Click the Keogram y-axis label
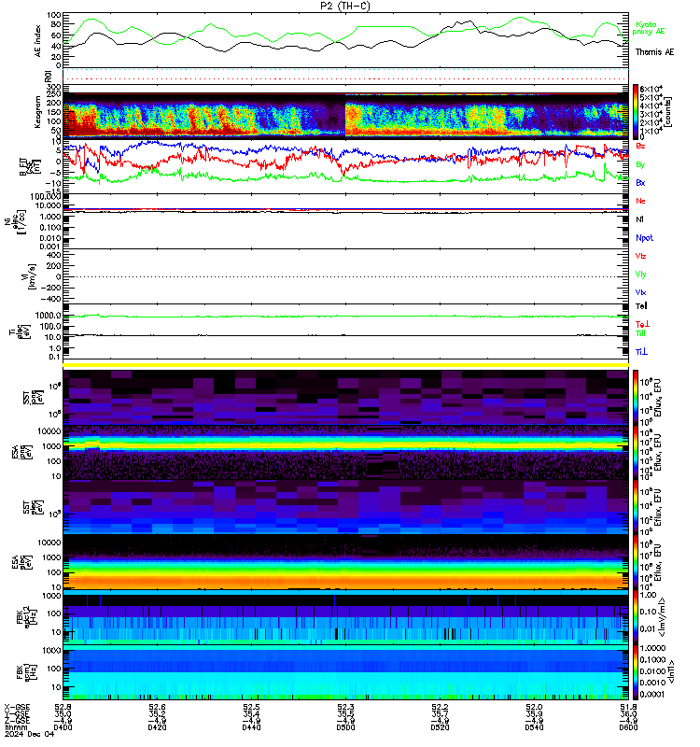Screen dimensions: 700x747 [37, 111]
